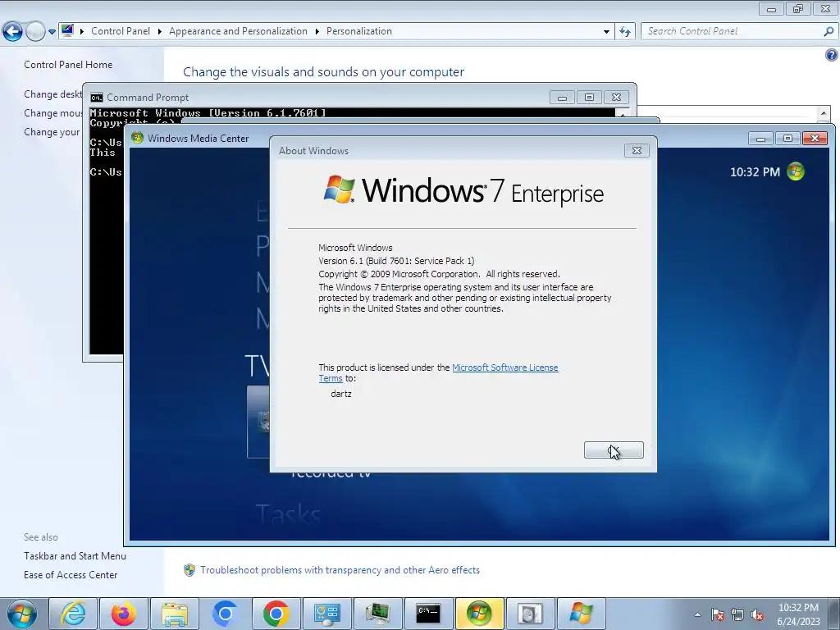Click the 10:32 PM time in Media Center
840x630 pixels.
pos(755,172)
